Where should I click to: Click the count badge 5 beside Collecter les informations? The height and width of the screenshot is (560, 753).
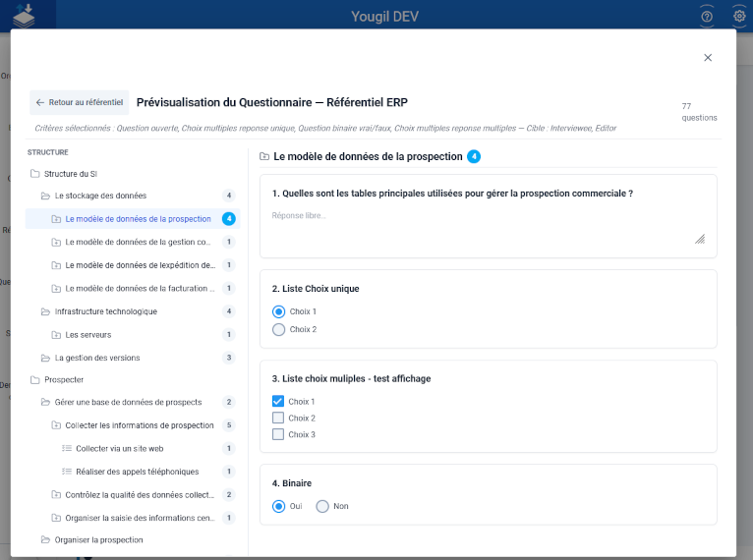(x=229, y=425)
